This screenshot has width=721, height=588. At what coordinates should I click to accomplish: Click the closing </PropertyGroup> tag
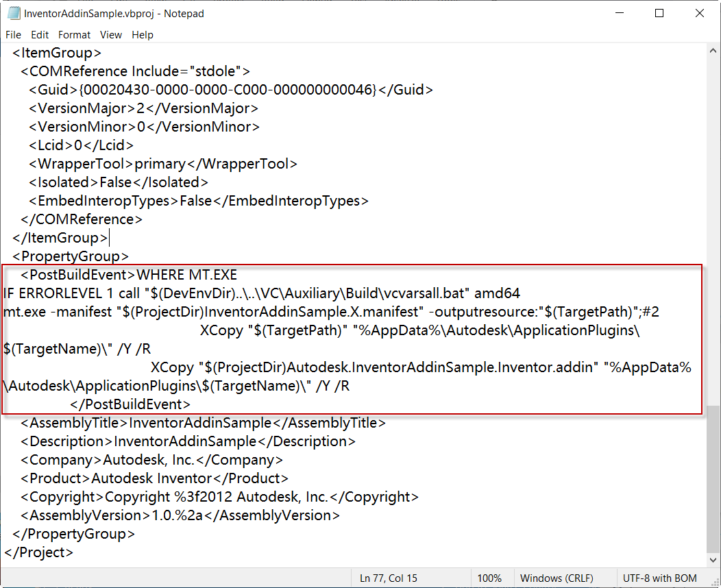[x=73, y=534]
